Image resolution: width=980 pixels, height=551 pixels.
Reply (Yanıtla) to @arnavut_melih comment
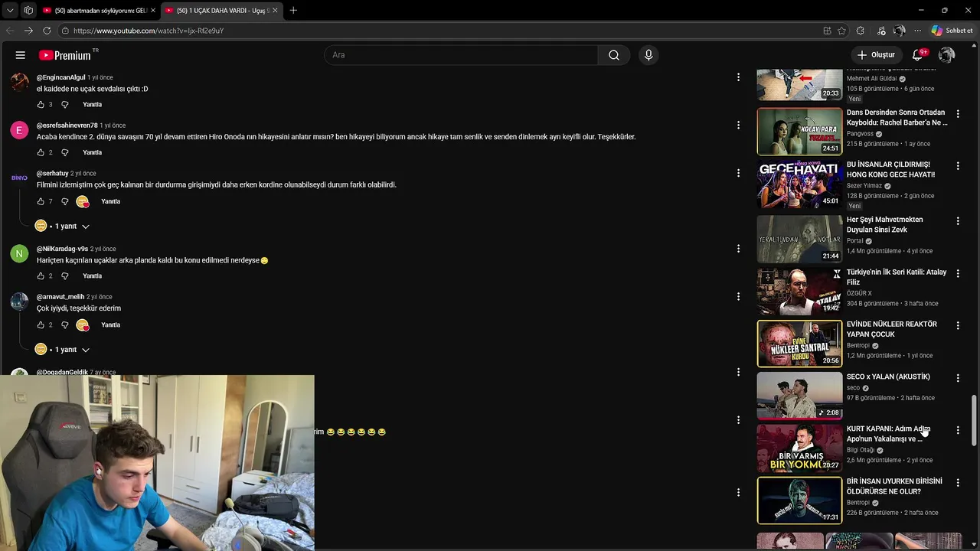[111, 325]
